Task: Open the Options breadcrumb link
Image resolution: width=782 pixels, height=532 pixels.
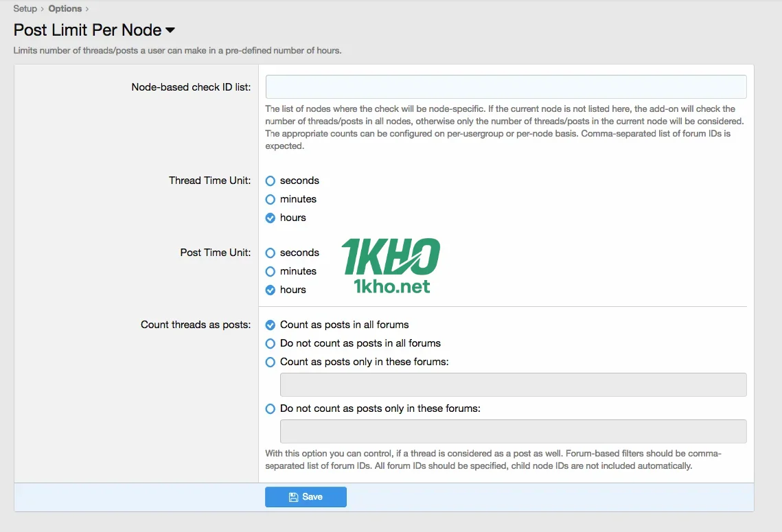Action: click(x=65, y=9)
